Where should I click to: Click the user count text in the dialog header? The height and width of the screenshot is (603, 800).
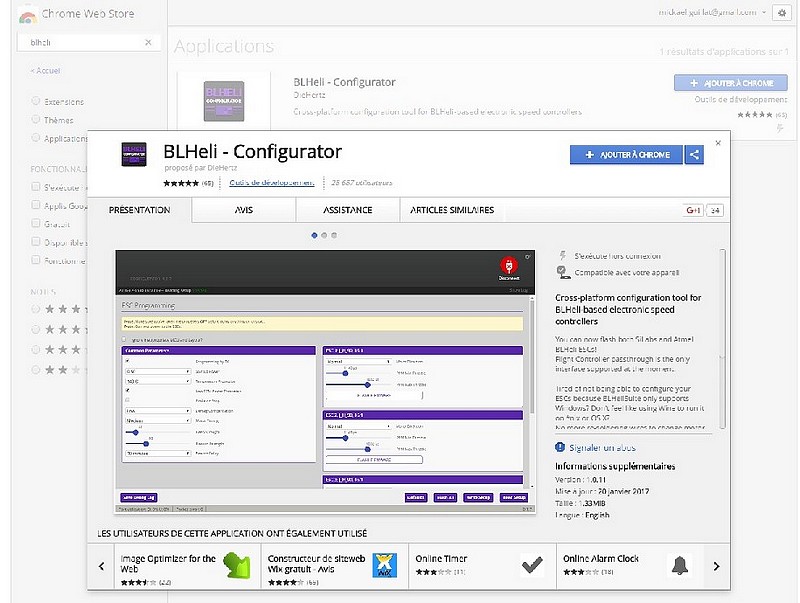(361, 183)
